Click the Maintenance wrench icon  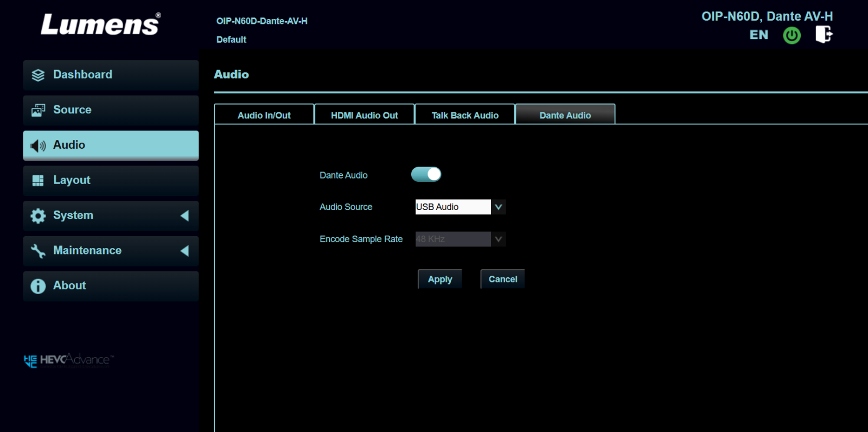[38, 251]
